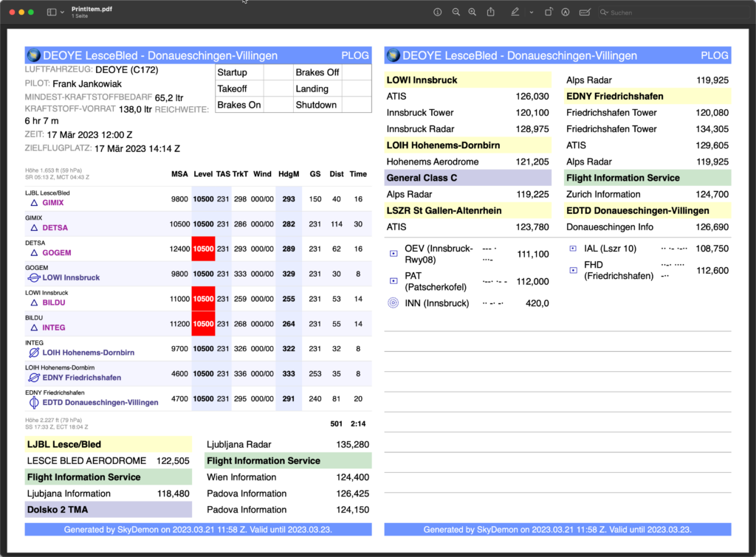Click the globe icon in right PLOG header

click(x=393, y=55)
